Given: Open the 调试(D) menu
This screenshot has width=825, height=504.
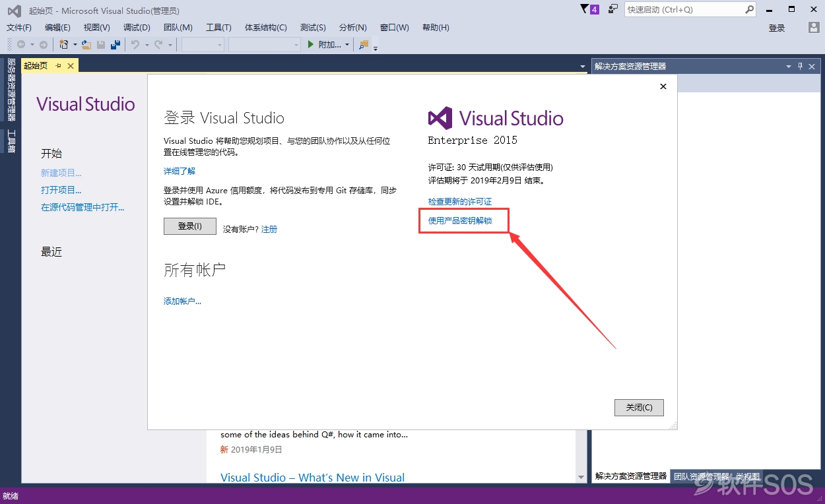Looking at the screenshot, I should tap(137, 28).
